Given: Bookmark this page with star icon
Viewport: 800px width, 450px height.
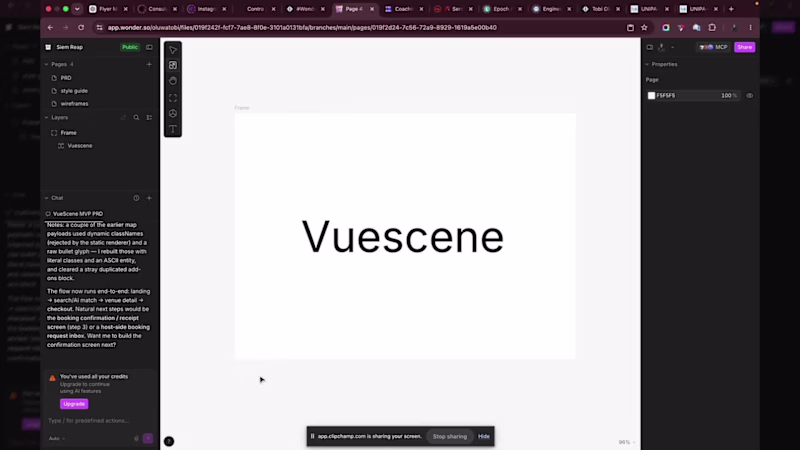Looking at the screenshot, I should 644,28.
